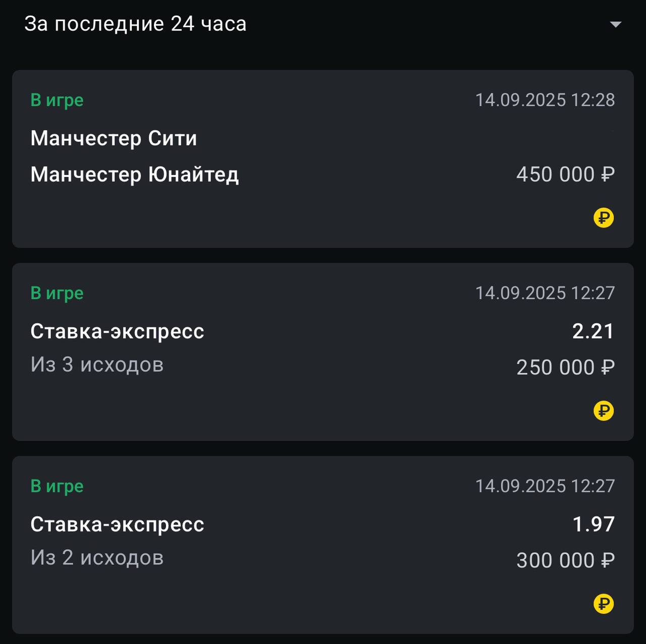Click the period filter dropdown arrow
This screenshot has height=644, width=646.
615,24
